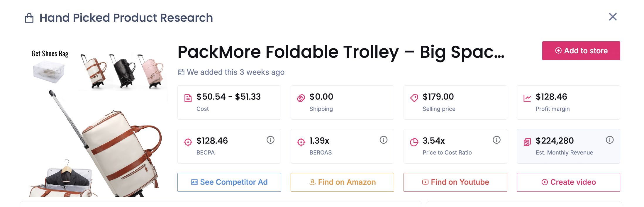
Task: Click the Find on Youtube button
Action: point(455,182)
